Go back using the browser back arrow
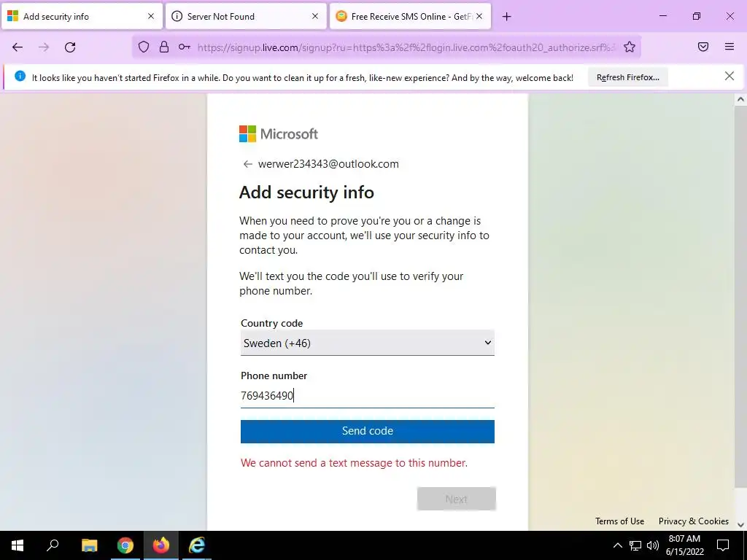The height and width of the screenshot is (560, 747). [18, 47]
